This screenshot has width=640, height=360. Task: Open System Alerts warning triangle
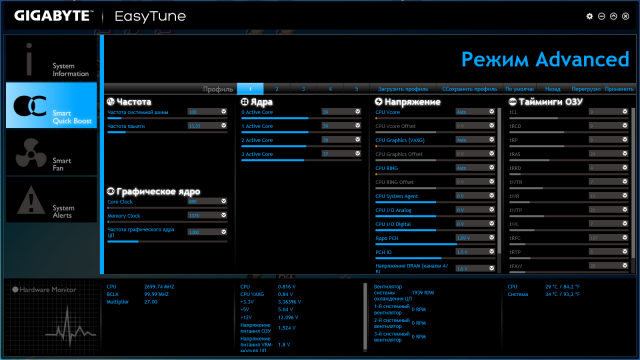[x=31, y=200]
